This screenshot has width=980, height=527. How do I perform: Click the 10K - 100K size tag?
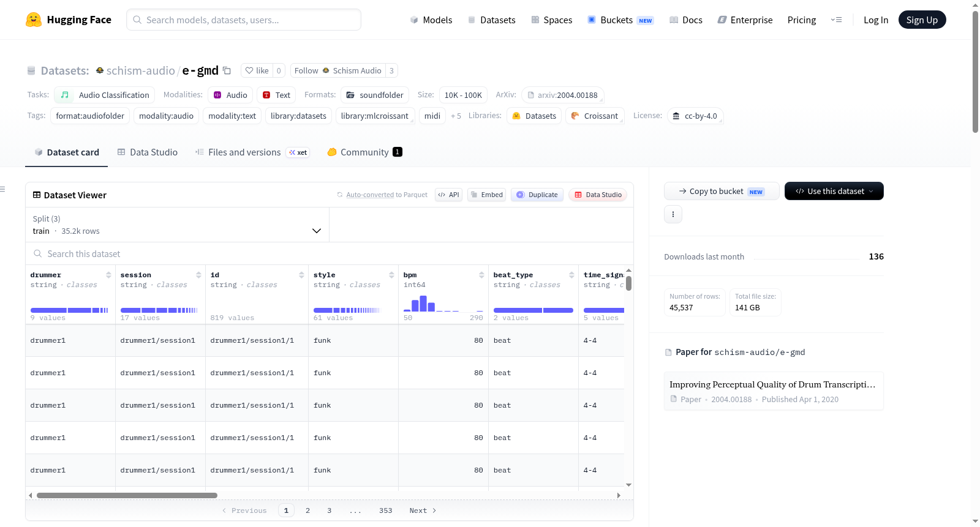point(463,95)
